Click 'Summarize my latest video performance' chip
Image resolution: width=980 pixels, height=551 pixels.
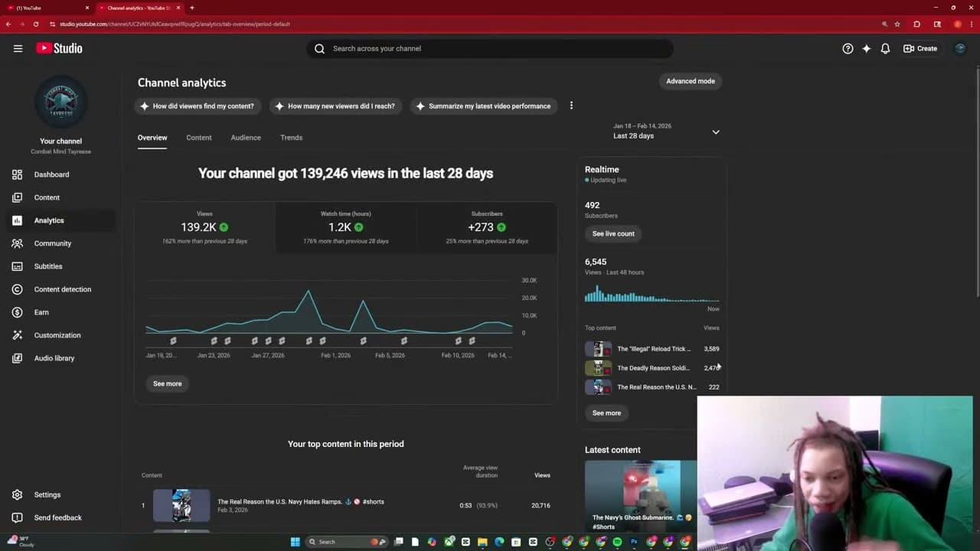484,106
